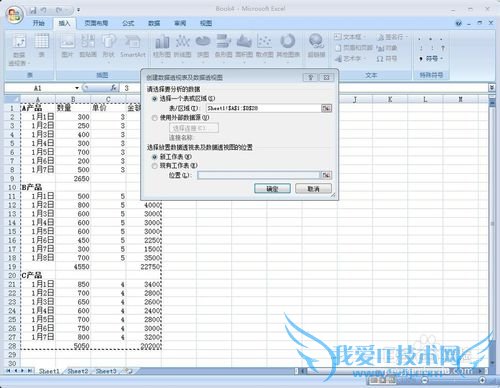Click the 图片 (Picture) insert icon

click(67, 46)
